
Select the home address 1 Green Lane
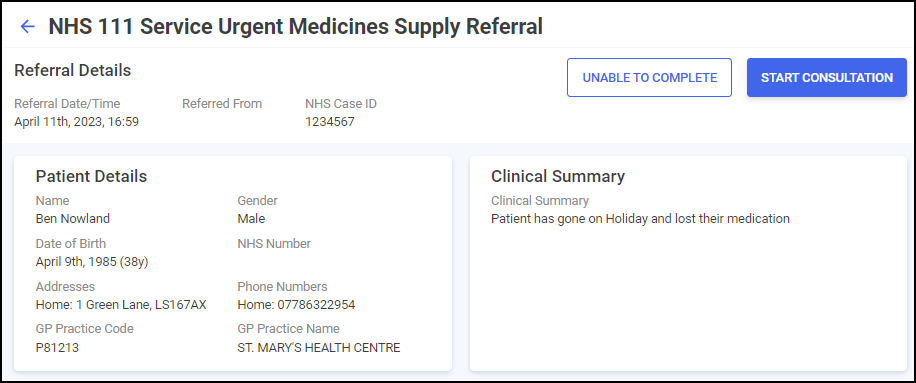point(121,305)
